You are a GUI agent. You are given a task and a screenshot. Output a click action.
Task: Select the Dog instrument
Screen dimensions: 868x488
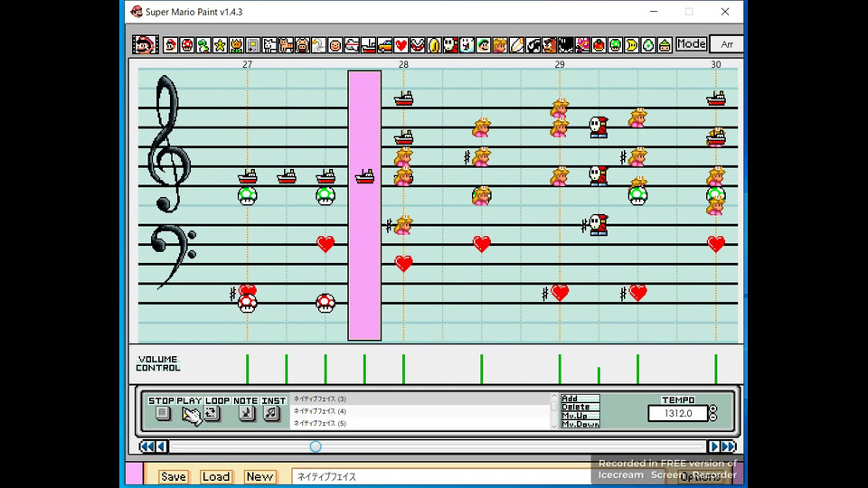point(269,45)
